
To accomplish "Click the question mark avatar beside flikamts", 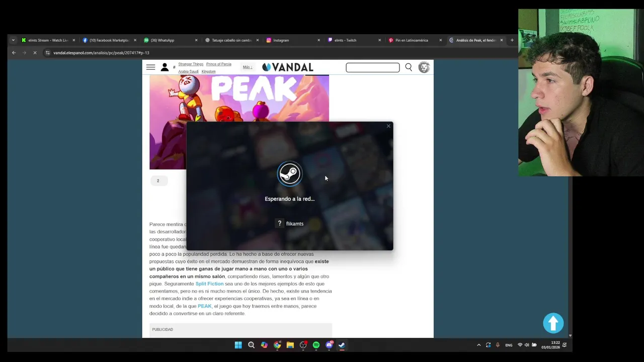I will (x=280, y=223).
